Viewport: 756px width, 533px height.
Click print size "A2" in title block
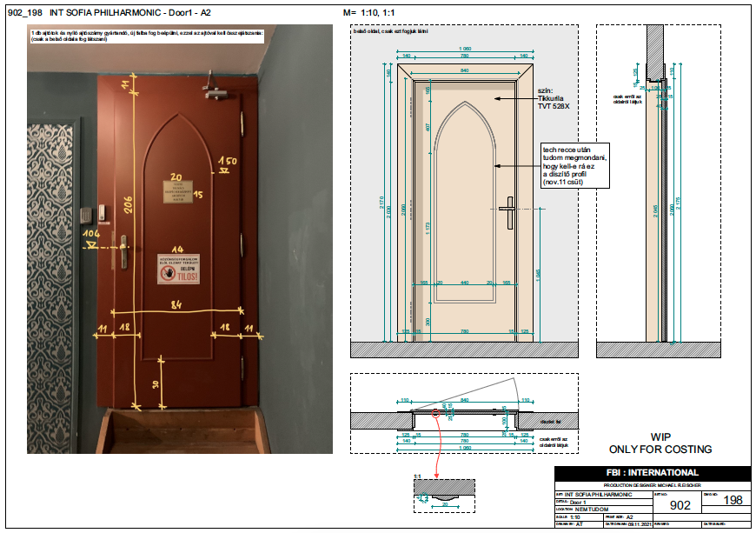pyautogui.click(x=630, y=517)
